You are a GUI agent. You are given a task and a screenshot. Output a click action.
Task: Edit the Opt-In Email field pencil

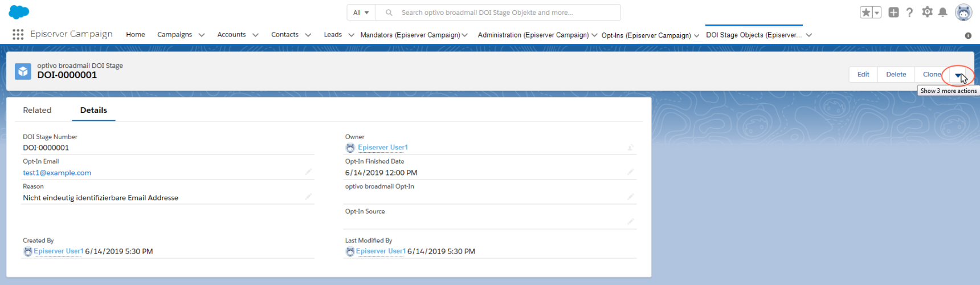[308, 172]
